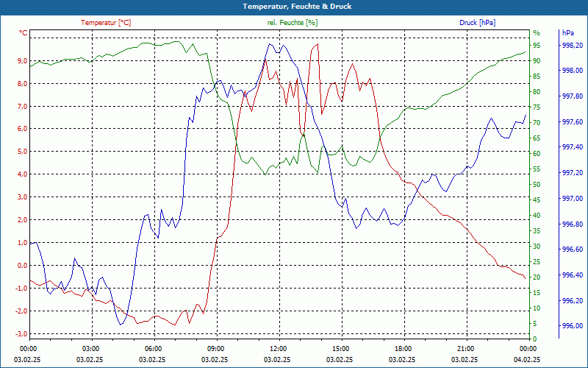Click the red '°C' axis unit label

click(x=24, y=33)
